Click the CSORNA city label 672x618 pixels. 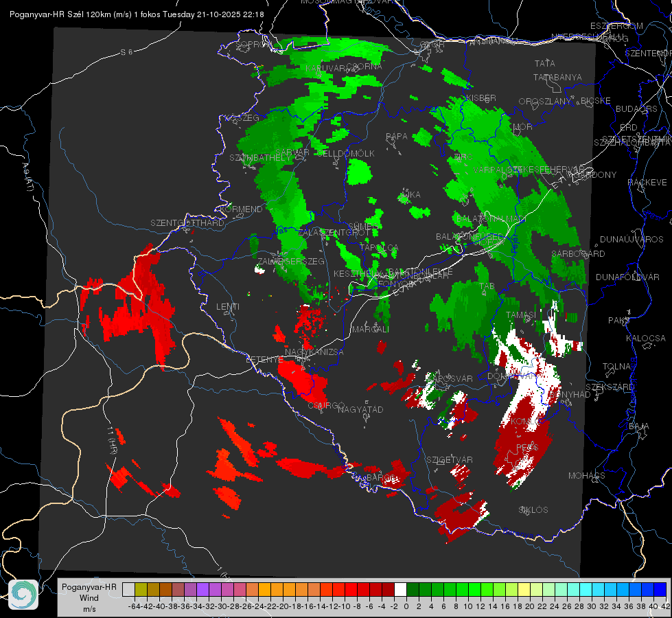[x=364, y=67]
